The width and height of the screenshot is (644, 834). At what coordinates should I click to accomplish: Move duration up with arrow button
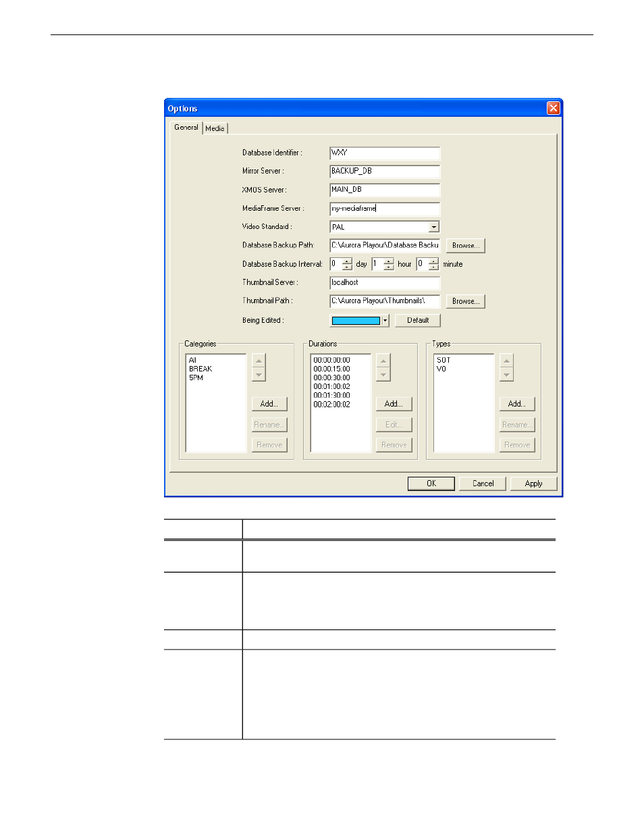(x=383, y=361)
